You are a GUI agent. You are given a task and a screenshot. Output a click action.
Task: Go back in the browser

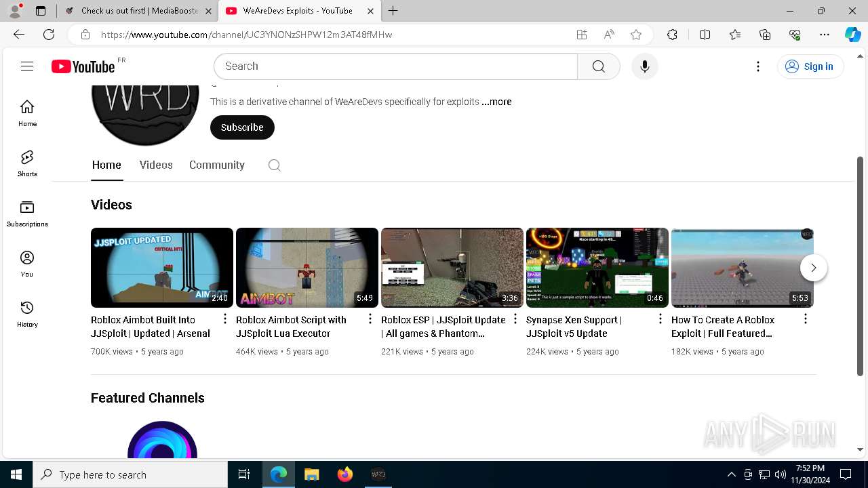coord(19,35)
